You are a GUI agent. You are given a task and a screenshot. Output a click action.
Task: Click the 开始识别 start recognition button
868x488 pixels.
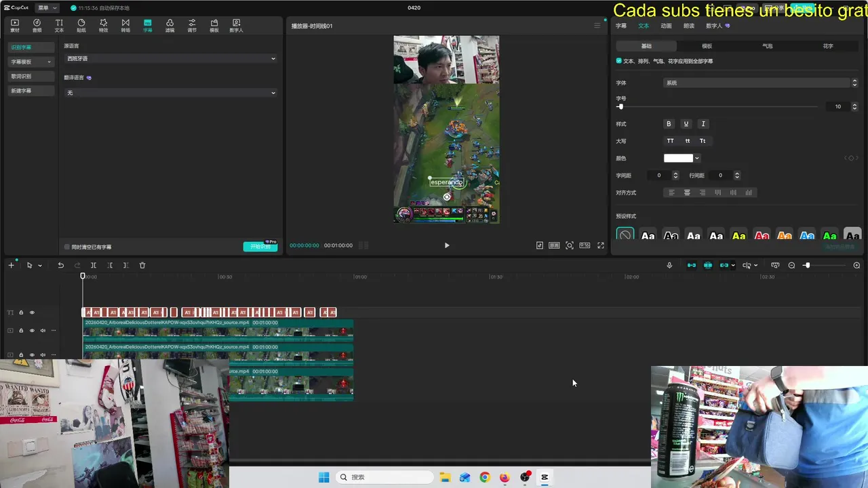(x=260, y=247)
